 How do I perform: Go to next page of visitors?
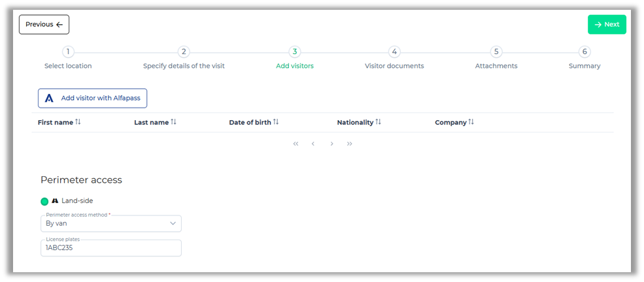pos(331,144)
